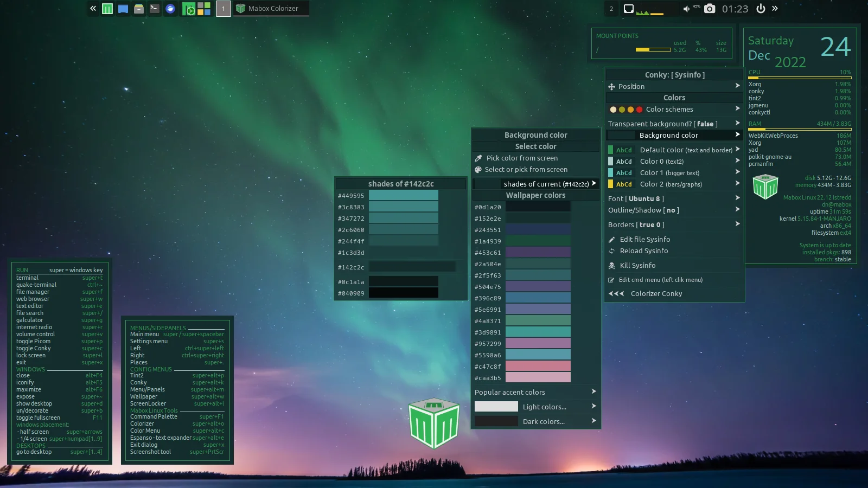Image resolution: width=868 pixels, height=488 pixels.
Task: Open Color 1 (bigger text) menu entry
Action: (x=674, y=173)
